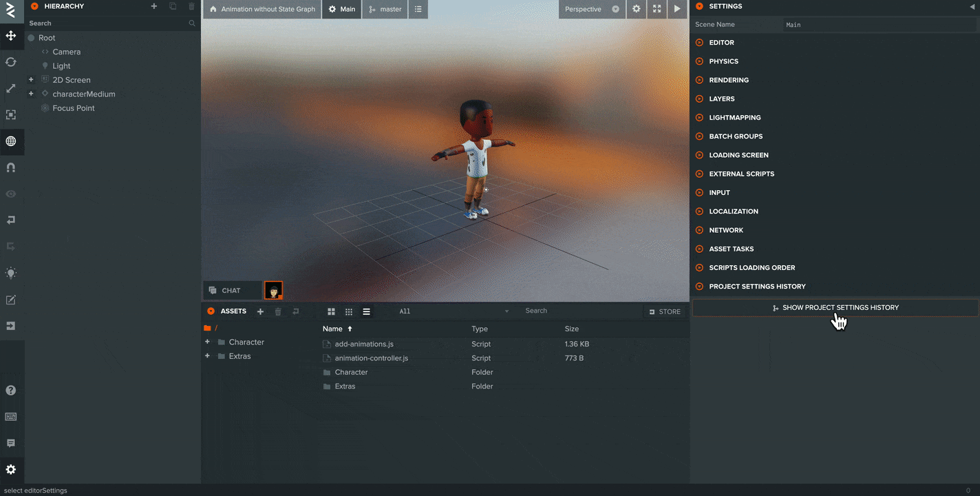Select the add-animations.js script asset
Image resolution: width=980 pixels, height=496 pixels.
(x=364, y=344)
